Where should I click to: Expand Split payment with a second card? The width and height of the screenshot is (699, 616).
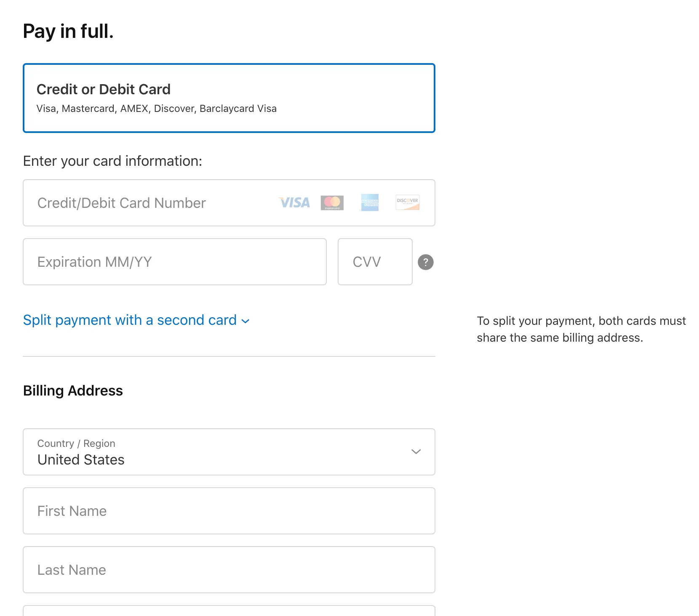point(130,320)
